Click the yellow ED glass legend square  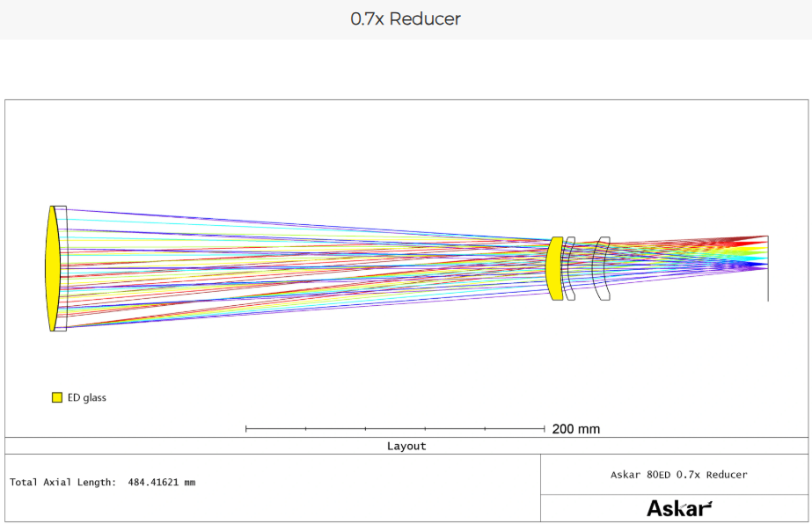(57, 398)
